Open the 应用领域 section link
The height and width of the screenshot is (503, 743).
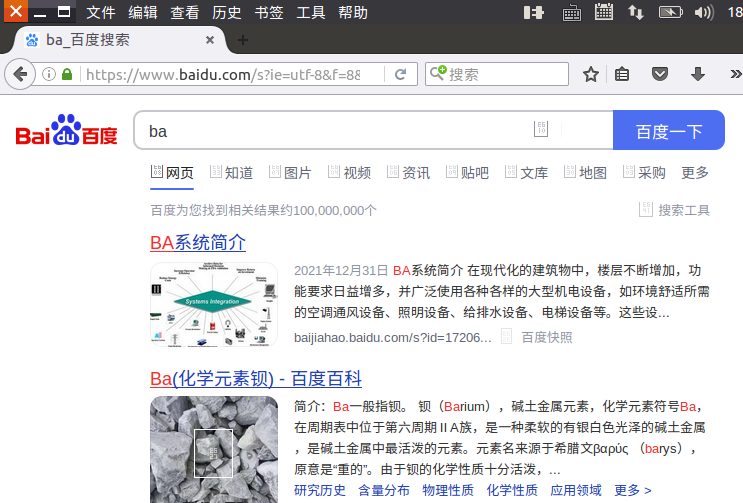(x=576, y=490)
